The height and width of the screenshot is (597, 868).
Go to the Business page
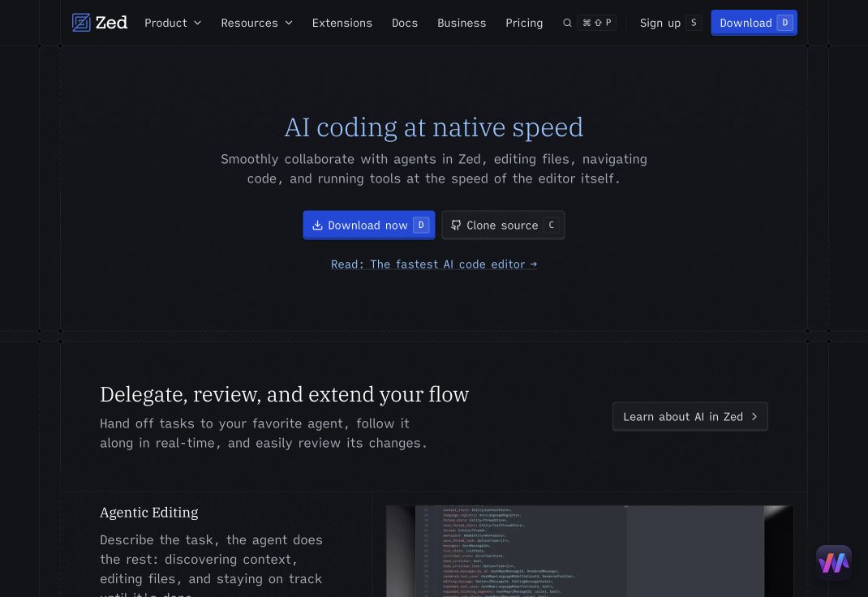coord(462,23)
